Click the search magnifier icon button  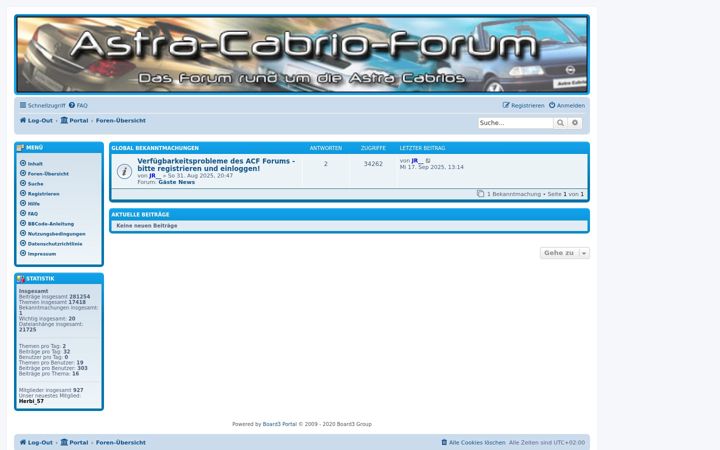click(x=560, y=123)
